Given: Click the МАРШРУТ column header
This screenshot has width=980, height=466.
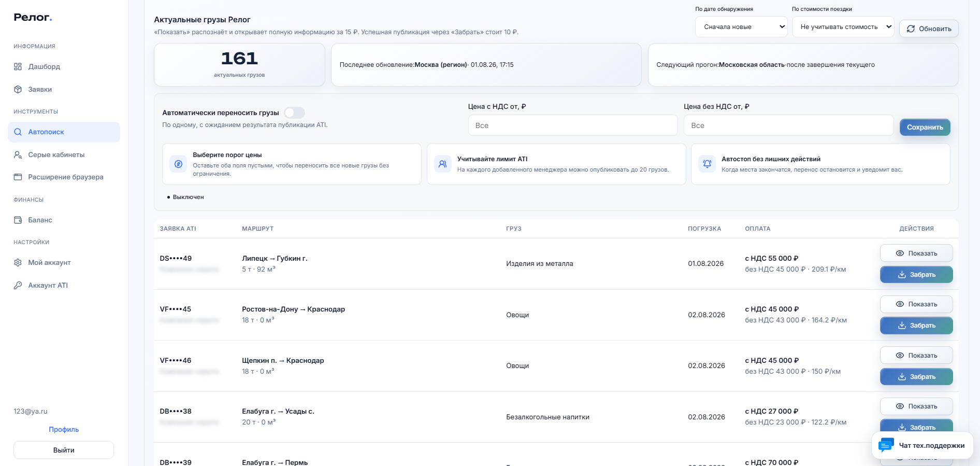Looking at the screenshot, I should (258, 229).
